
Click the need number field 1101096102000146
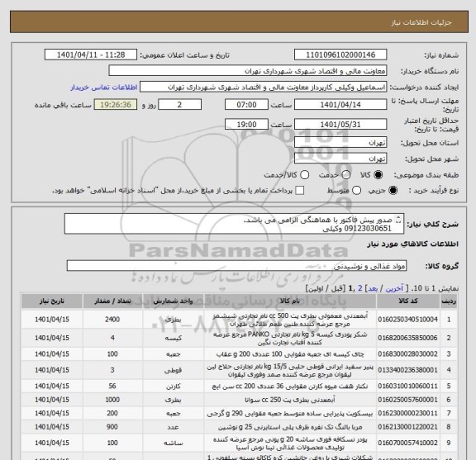(x=340, y=55)
